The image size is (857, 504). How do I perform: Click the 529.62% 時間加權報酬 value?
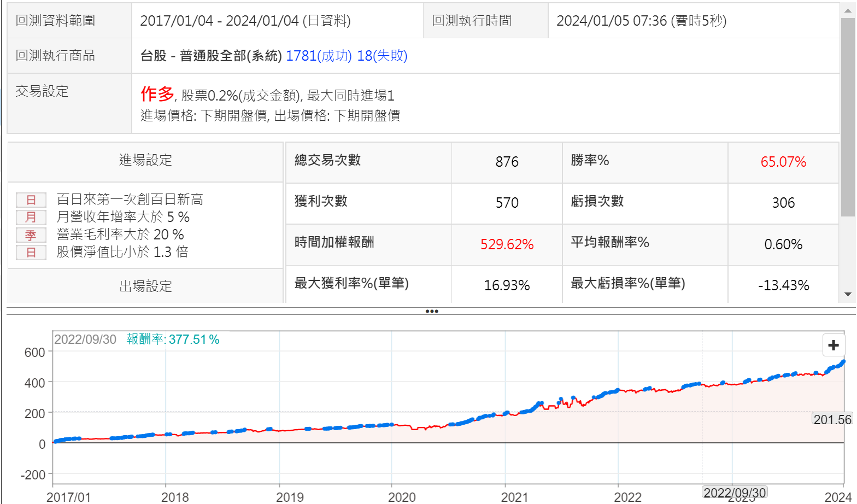tap(507, 244)
